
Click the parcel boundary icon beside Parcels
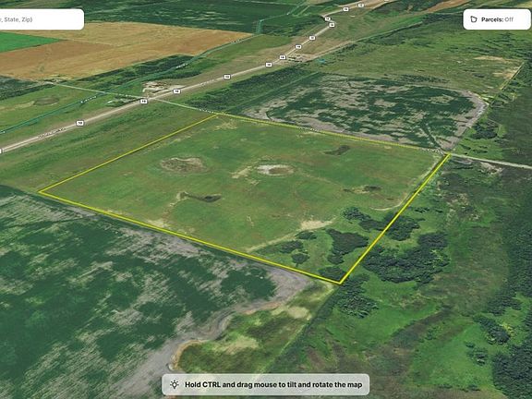coord(474,19)
